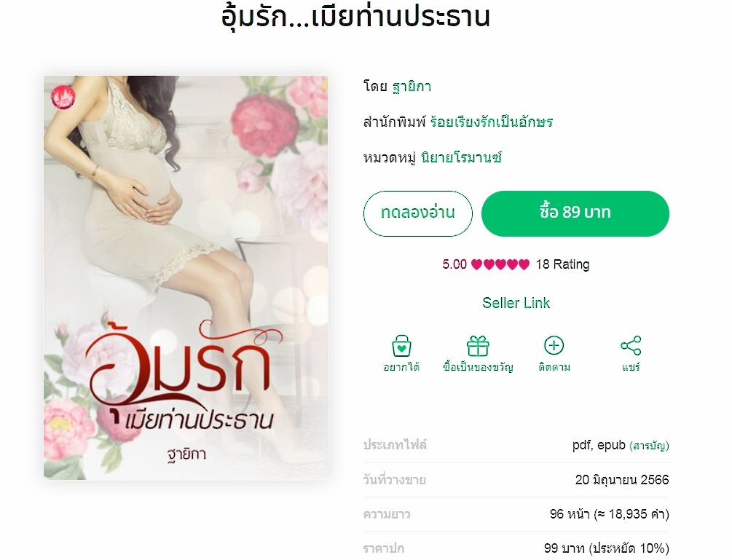Click the share icon
Viewport: 732px width, 560px height.
(x=631, y=346)
